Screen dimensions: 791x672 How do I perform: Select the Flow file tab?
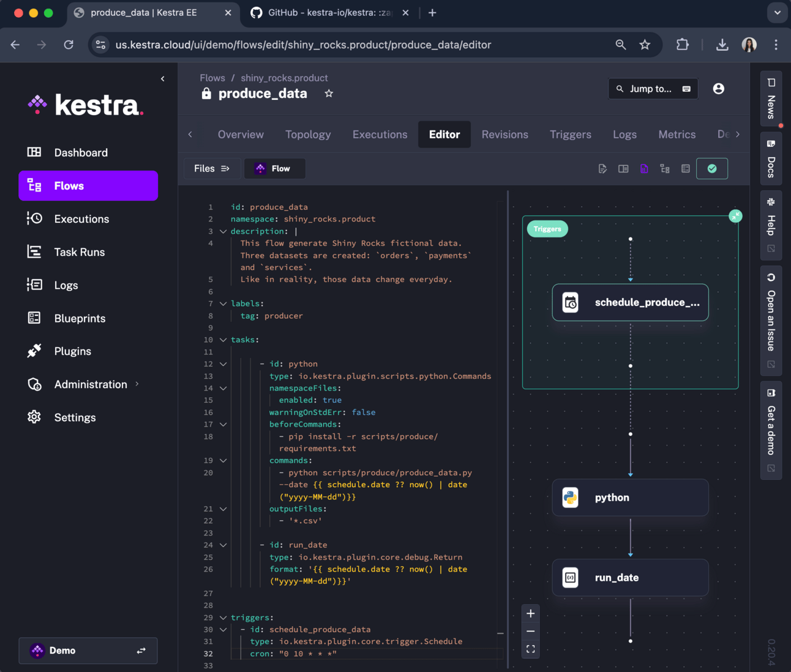pos(274,168)
